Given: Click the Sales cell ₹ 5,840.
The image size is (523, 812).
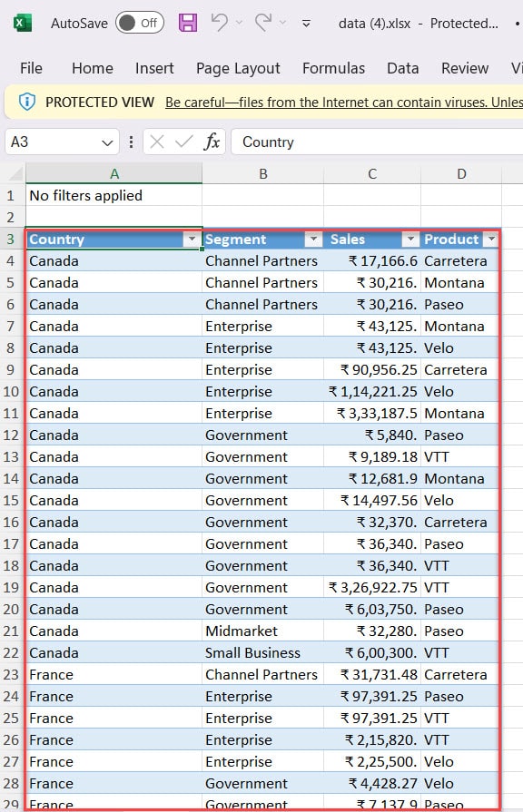Looking at the screenshot, I should [372, 435].
